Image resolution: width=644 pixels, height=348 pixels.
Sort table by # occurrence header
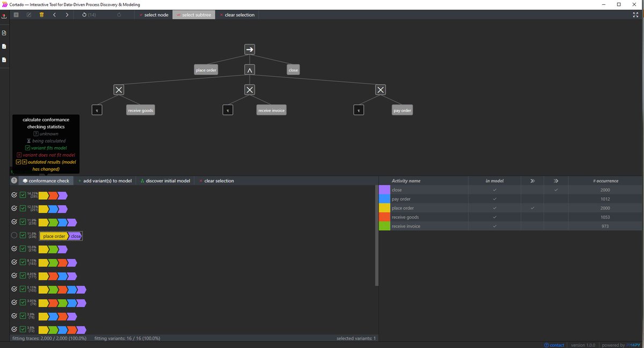[605, 181]
